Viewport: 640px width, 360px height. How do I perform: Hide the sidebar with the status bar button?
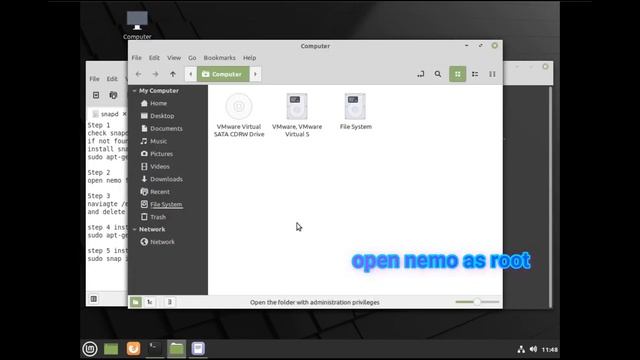tap(169, 302)
